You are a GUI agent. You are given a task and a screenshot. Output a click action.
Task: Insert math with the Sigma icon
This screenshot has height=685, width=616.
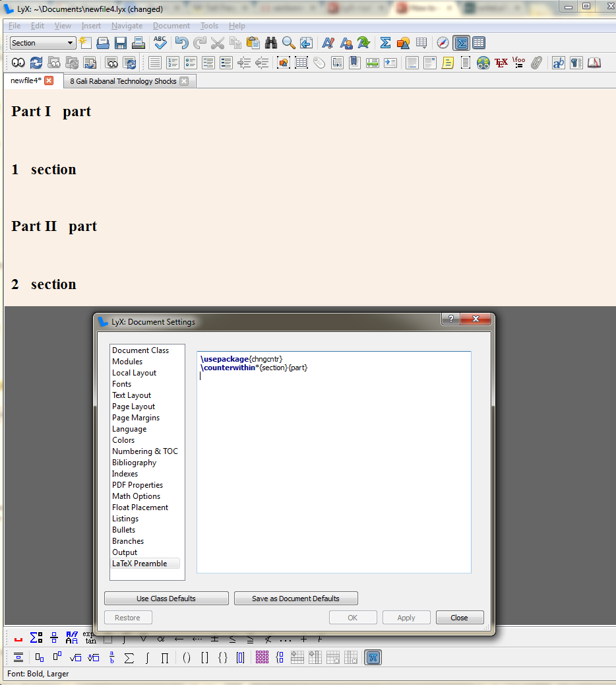tap(385, 43)
